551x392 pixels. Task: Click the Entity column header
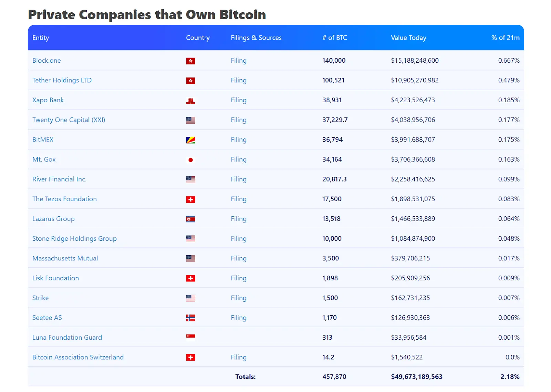[x=41, y=38]
